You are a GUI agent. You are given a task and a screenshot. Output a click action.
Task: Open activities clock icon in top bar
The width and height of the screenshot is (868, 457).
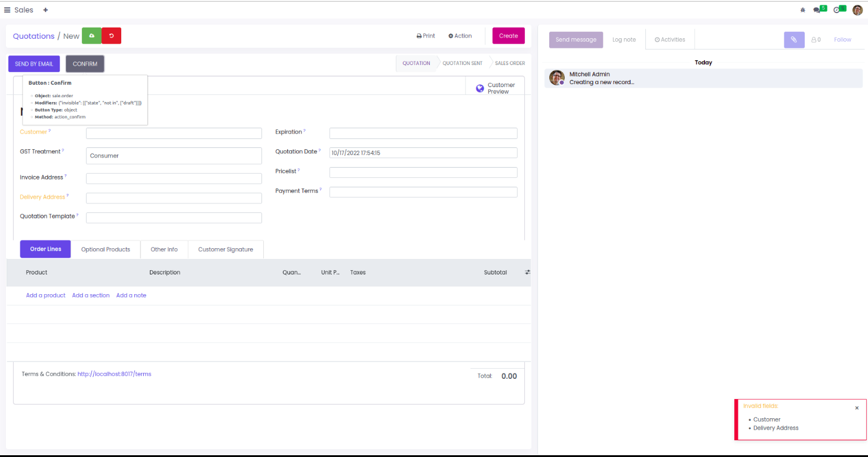pyautogui.click(x=837, y=10)
